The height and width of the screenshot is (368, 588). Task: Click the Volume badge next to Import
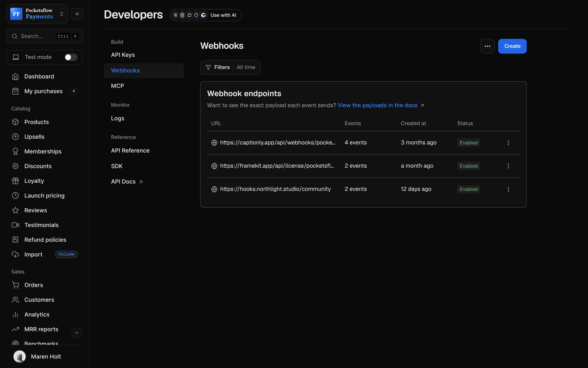[66, 254]
